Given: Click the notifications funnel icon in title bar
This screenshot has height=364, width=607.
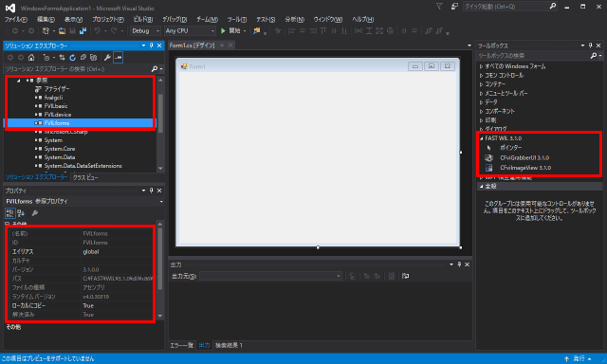Looking at the screenshot, I should (x=439, y=7).
